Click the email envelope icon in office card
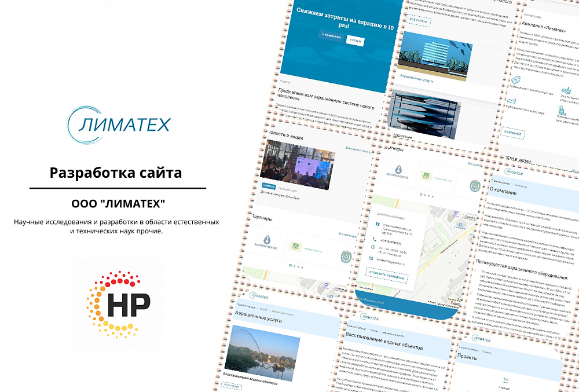This screenshot has height=392, width=579. (x=371, y=258)
